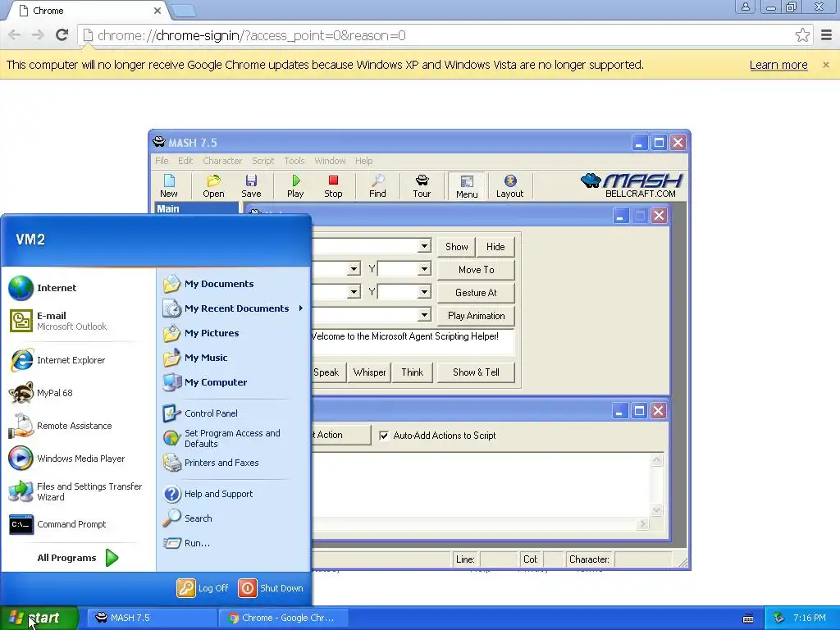Toggle the Menu button in MASH toolbar
The height and width of the screenshot is (630, 840).
click(x=467, y=186)
